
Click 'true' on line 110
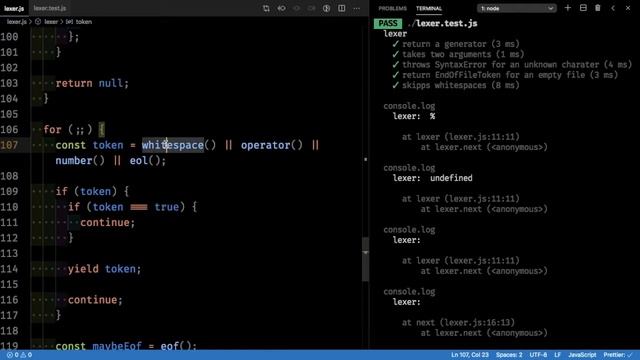[167, 207]
